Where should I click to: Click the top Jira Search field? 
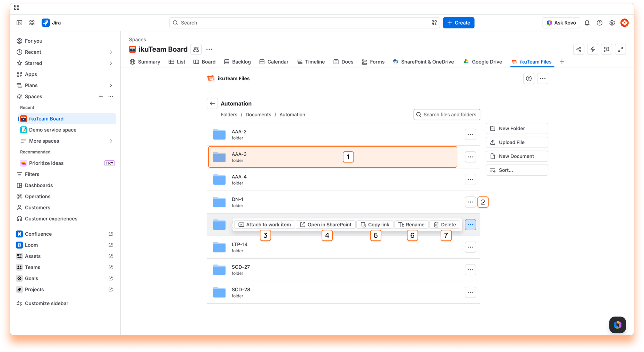click(305, 23)
